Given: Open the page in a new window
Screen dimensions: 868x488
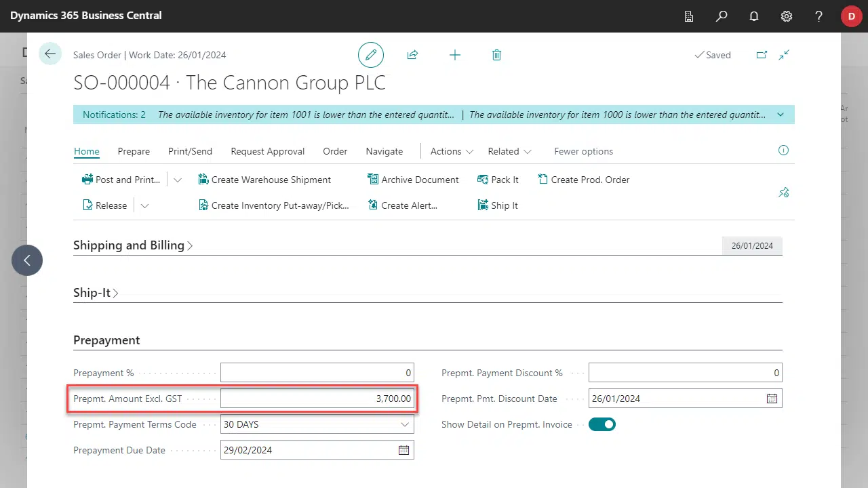Looking at the screenshot, I should coord(762,55).
